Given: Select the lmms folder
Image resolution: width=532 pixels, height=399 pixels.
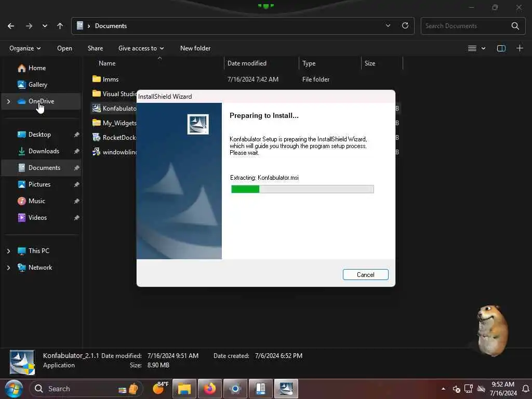Looking at the screenshot, I should pos(111,79).
